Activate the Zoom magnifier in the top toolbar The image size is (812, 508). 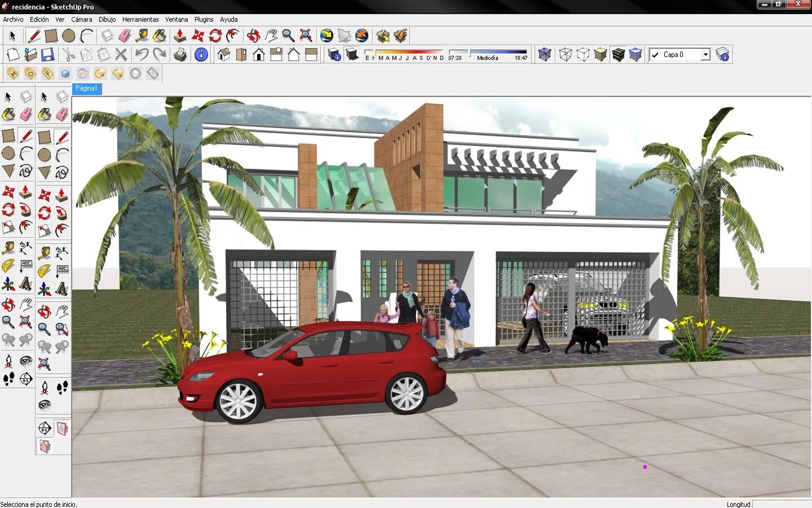point(288,36)
